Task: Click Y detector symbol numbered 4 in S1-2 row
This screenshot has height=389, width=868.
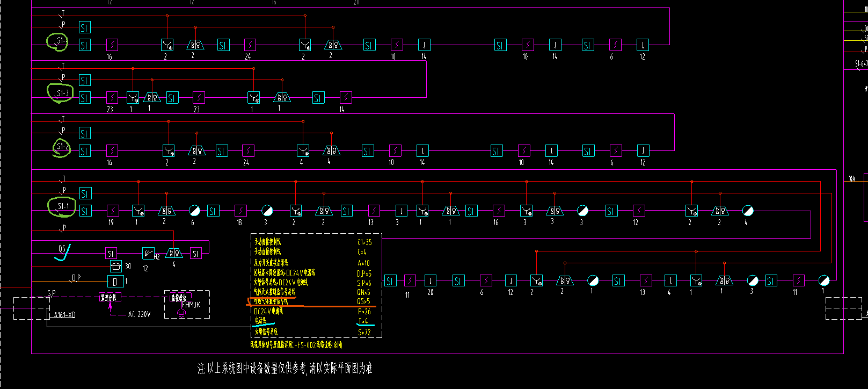Action: (x=303, y=151)
